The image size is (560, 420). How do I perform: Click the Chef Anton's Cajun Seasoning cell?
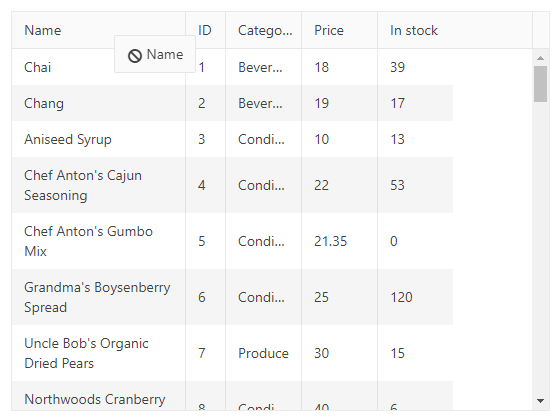point(99,185)
